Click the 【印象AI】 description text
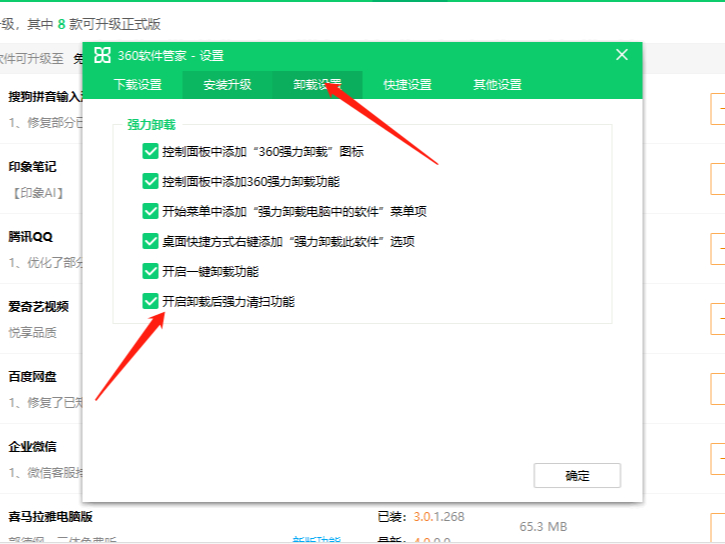 (37, 193)
